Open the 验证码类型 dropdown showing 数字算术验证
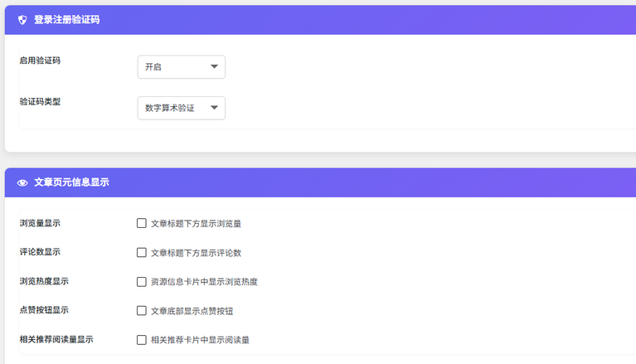 (182, 108)
